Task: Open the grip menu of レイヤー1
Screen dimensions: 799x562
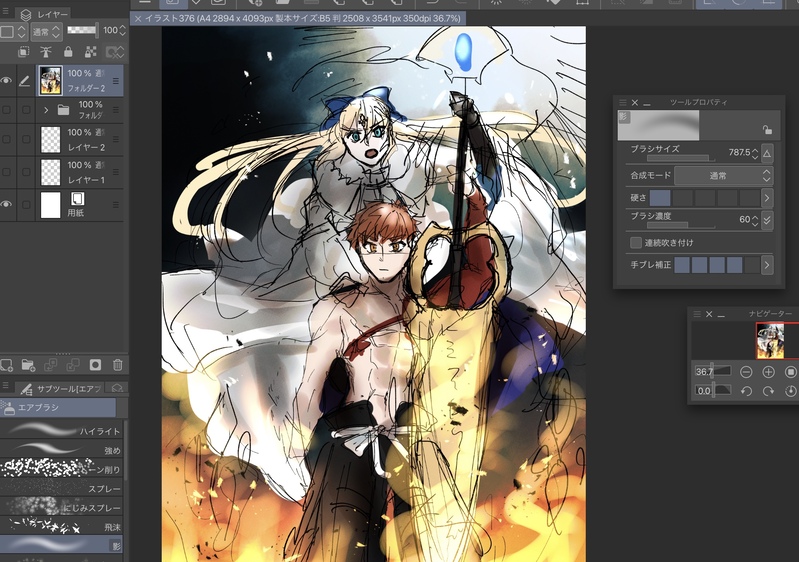Action: coord(116,172)
